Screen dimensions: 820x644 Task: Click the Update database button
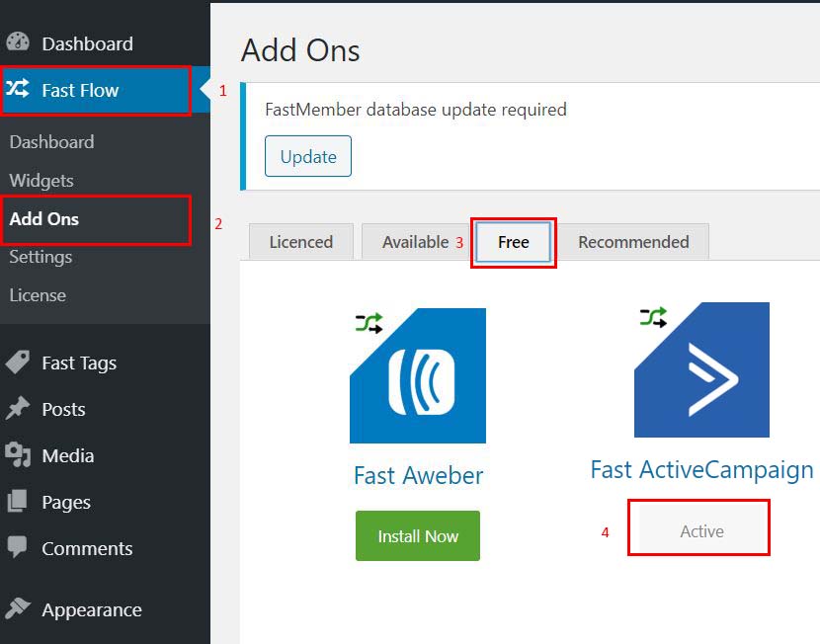(x=308, y=156)
